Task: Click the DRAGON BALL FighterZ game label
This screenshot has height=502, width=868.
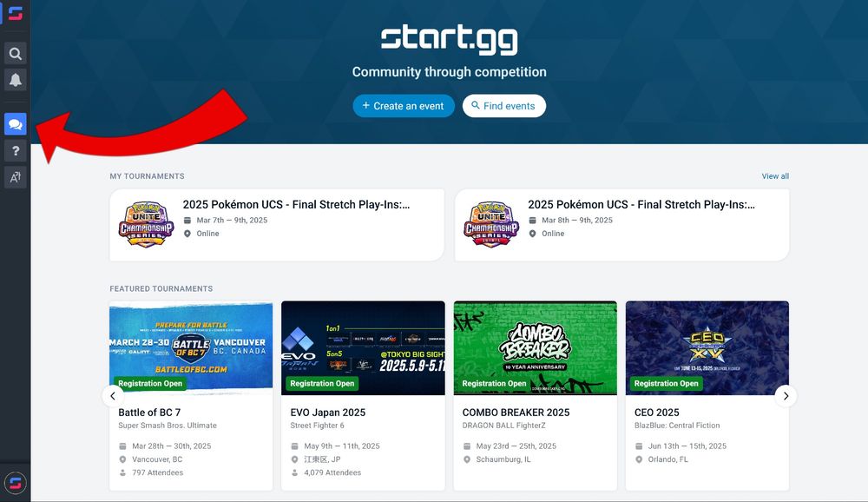Action: coord(503,426)
